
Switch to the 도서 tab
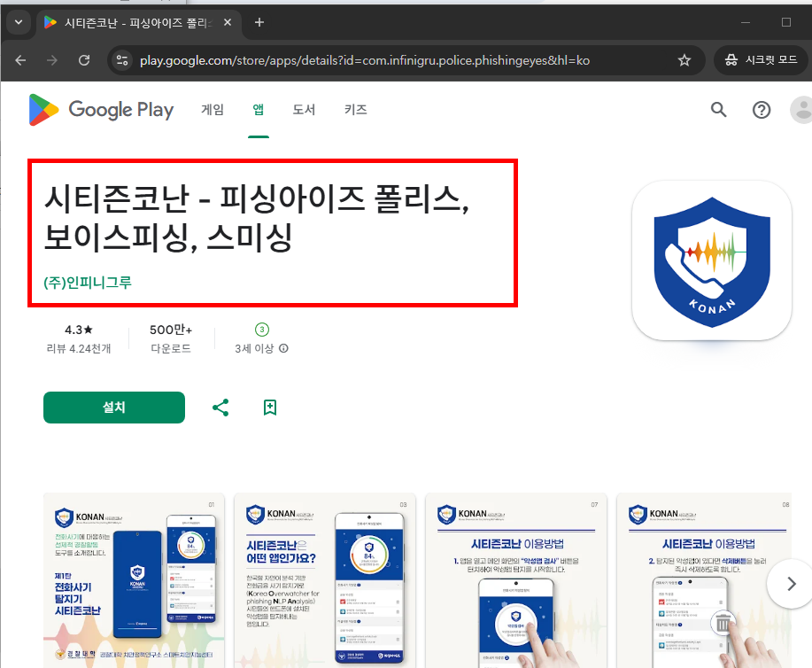click(x=305, y=109)
